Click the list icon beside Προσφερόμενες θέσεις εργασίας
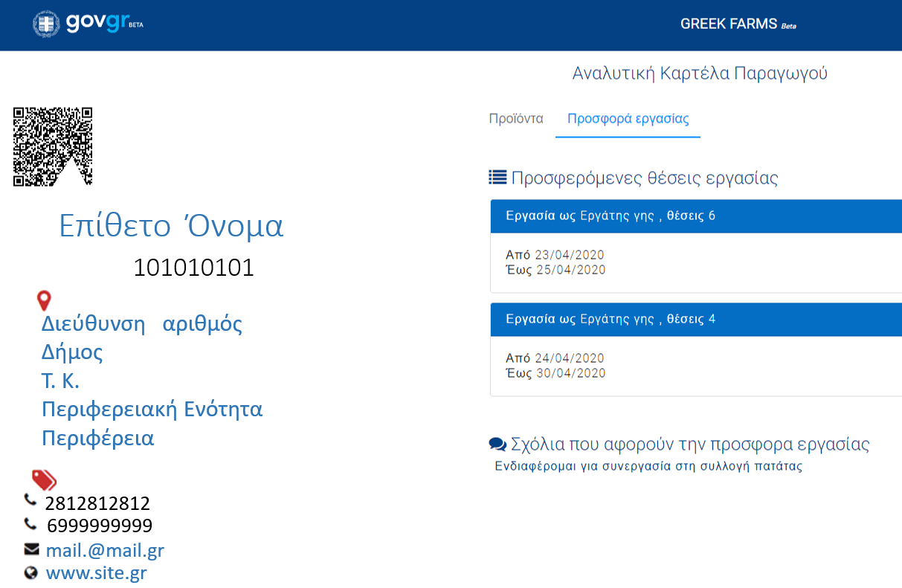Screen dimensions: 902x588 pos(497,177)
